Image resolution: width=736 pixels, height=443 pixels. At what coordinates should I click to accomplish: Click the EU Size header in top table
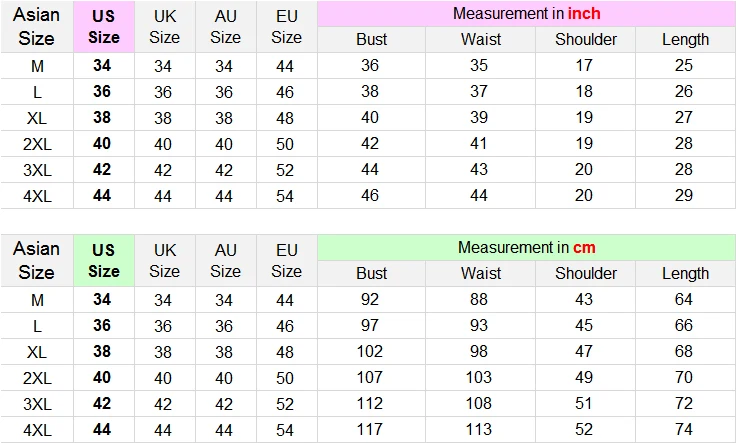coord(286,27)
